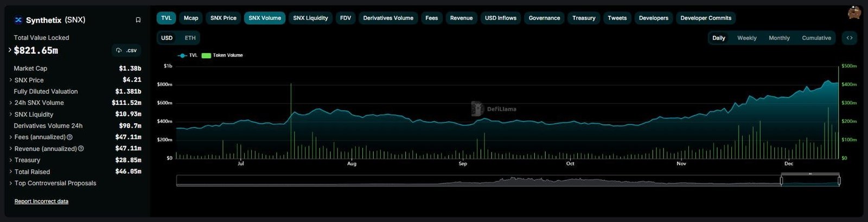Image resolution: width=868 pixels, height=222 pixels.
Task: Click the $28.85m treasury value
Action: (x=128, y=160)
